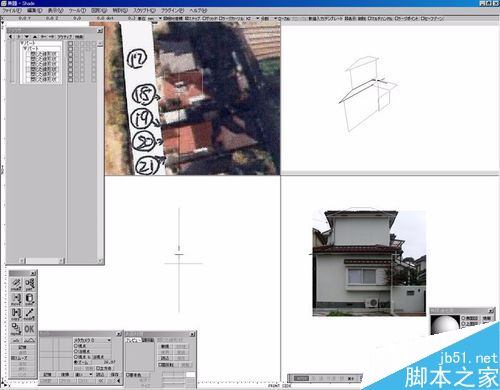Click the large OK icon in the toolbox
Screen dimensions: 500x390
pos(30,329)
